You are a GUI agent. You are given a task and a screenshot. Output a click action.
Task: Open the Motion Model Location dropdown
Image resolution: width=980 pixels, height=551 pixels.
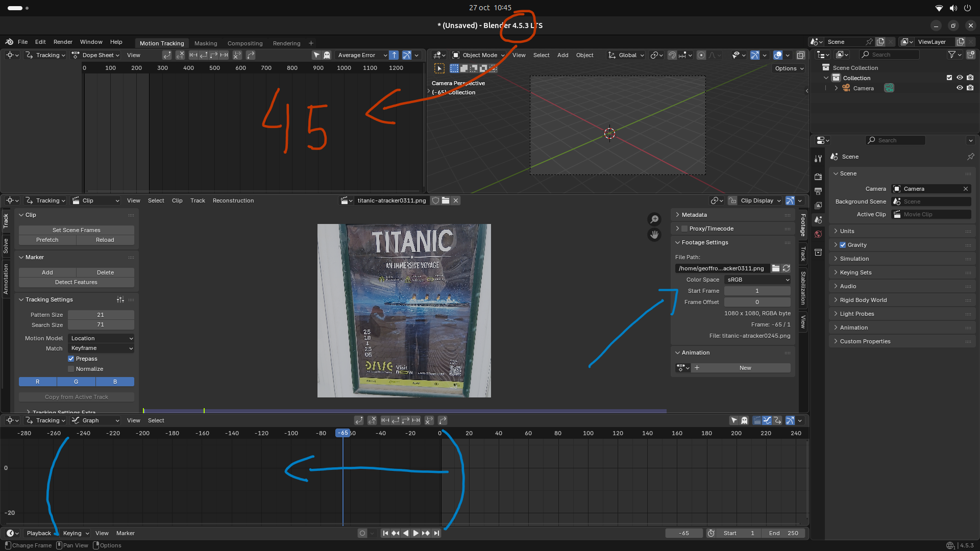[x=101, y=338]
